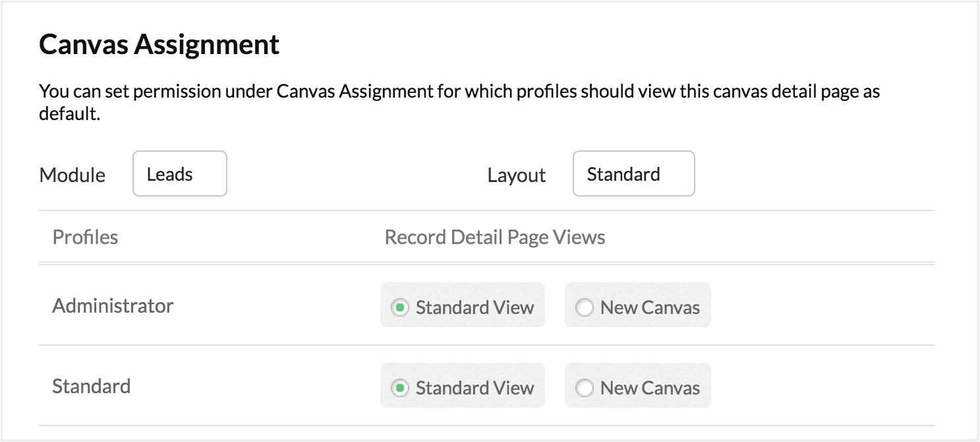
Task: Click the Profiles column header
Action: (86, 237)
